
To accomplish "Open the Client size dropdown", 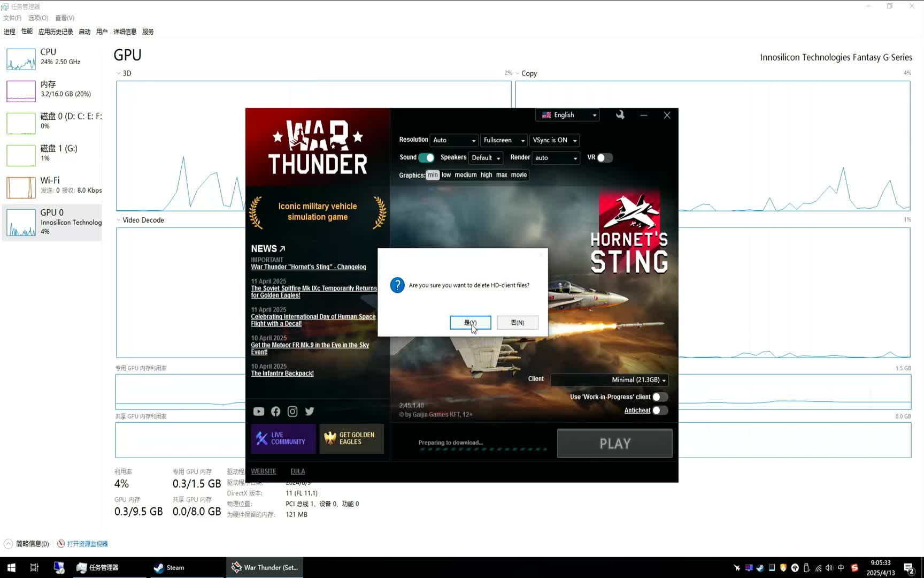I will (x=610, y=380).
